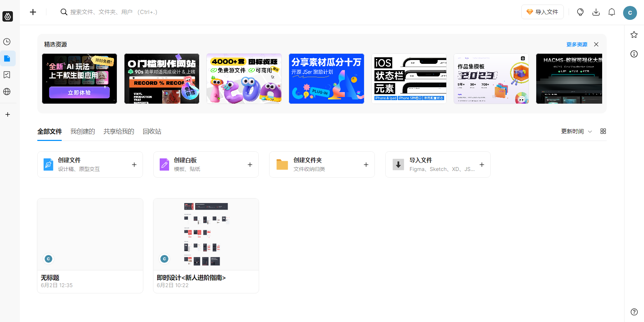Click the download client icon in top bar
Image resolution: width=644 pixels, height=322 pixels.
point(596,12)
